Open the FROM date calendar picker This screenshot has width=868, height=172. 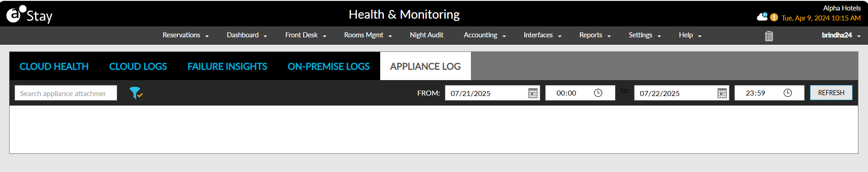532,93
